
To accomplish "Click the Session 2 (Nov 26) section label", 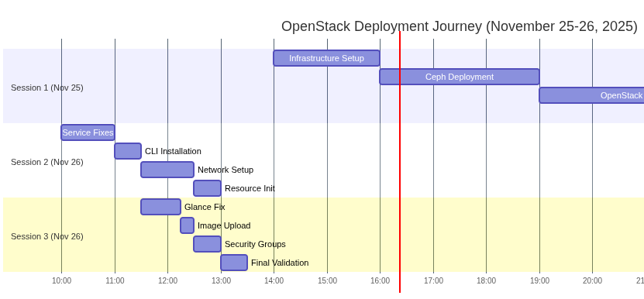I will pyautogui.click(x=46, y=162).
